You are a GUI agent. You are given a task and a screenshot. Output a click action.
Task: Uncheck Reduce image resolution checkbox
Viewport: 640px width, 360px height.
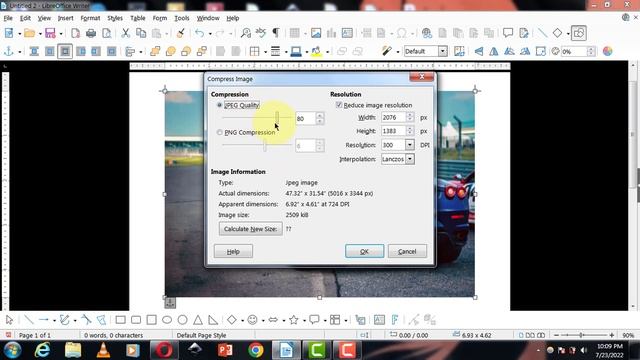[x=339, y=105]
